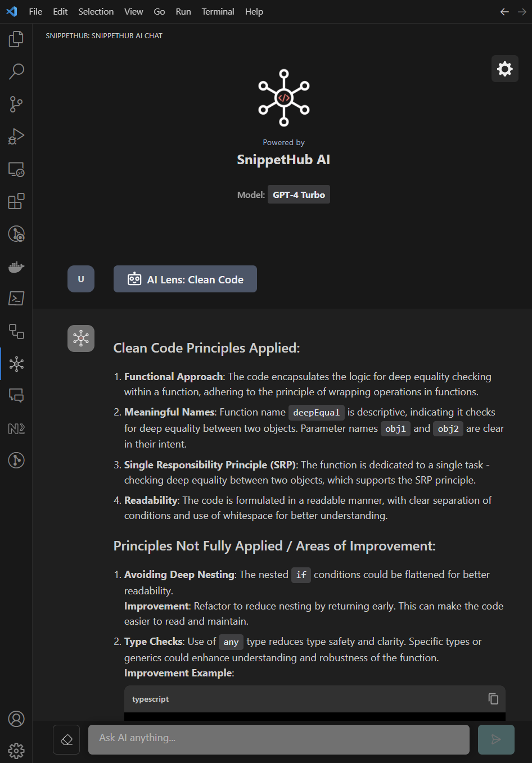Copy the typescript code block
532x763 pixels.
pos(493,699)
